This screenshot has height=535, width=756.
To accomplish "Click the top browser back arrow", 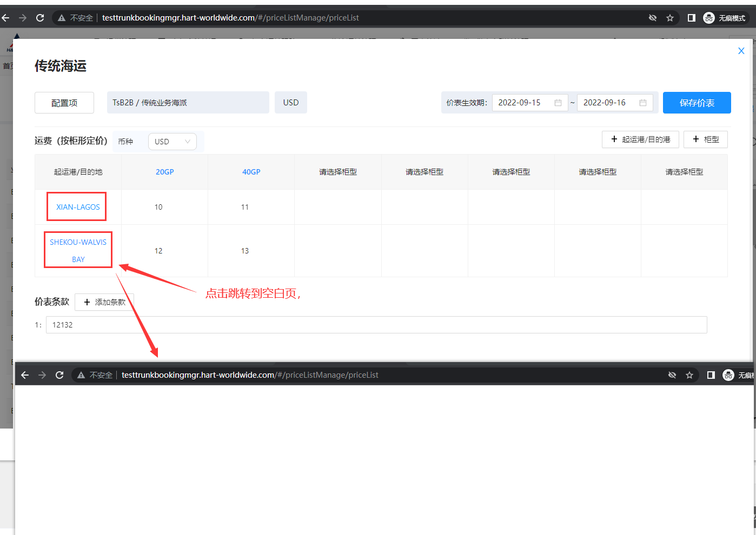I will pos(5,18).
